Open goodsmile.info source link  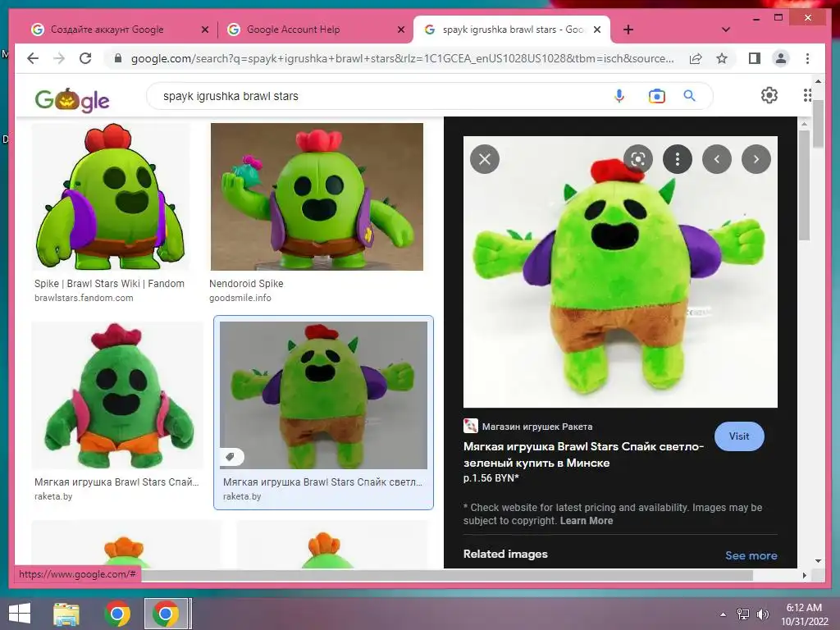click(x=240, y=298)
